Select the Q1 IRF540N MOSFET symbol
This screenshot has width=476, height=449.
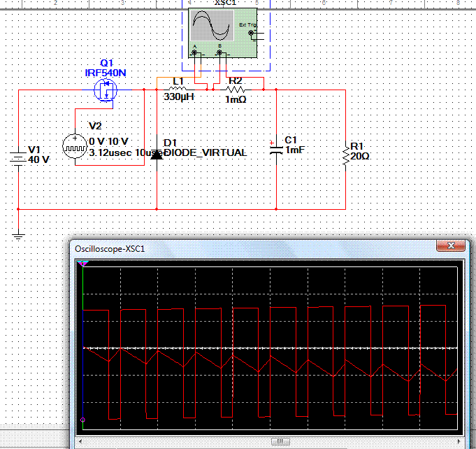106,90
